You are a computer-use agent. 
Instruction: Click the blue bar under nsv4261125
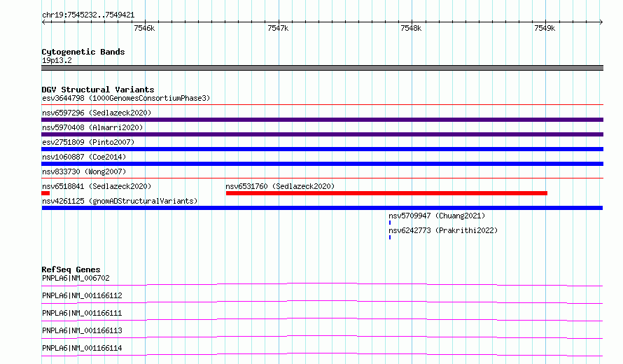click(322, 208)
